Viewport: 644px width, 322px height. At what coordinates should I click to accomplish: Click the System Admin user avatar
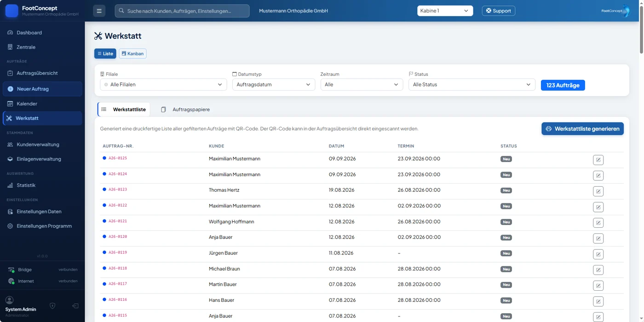(9, 300)
